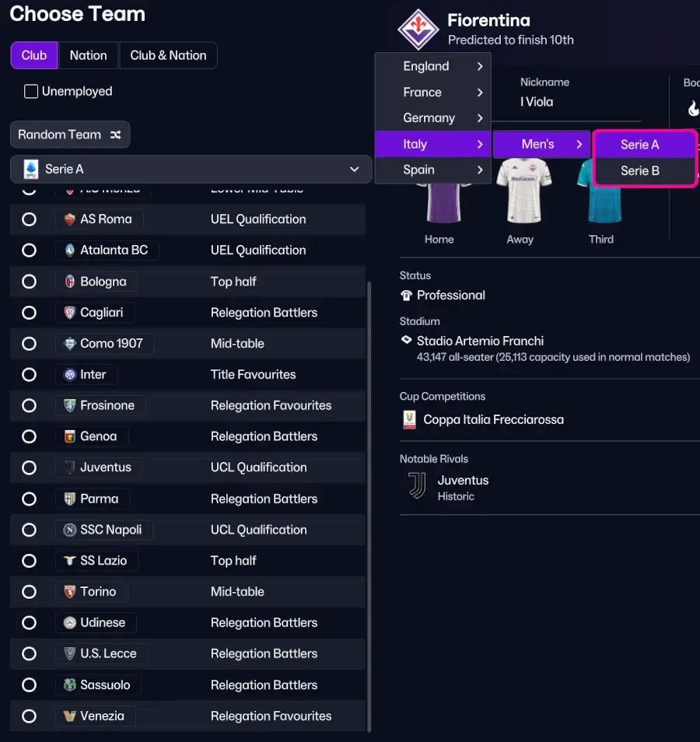Click 'Top half' in Bologna row

point(233,282)
